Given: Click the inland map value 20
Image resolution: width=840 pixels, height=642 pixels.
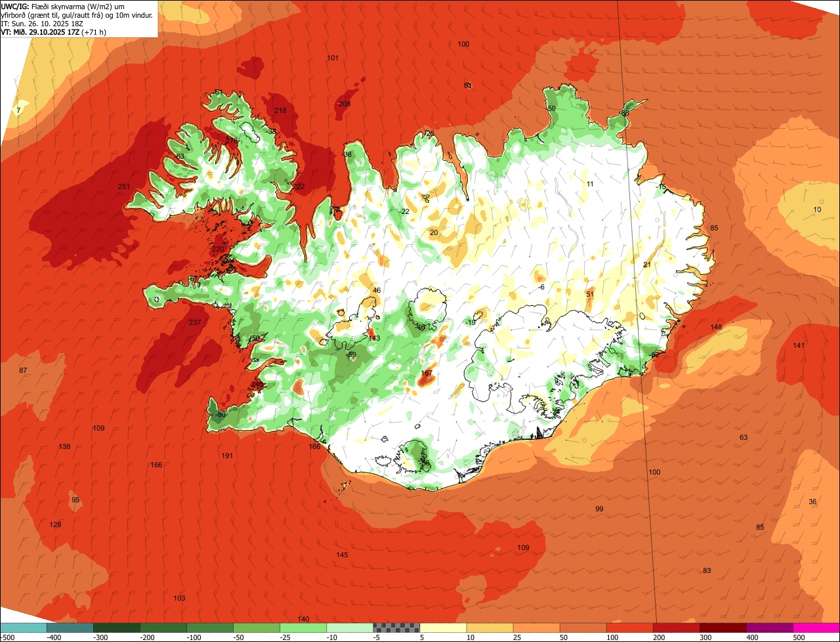Looking at the screenshot, I should tap(434, 232).
